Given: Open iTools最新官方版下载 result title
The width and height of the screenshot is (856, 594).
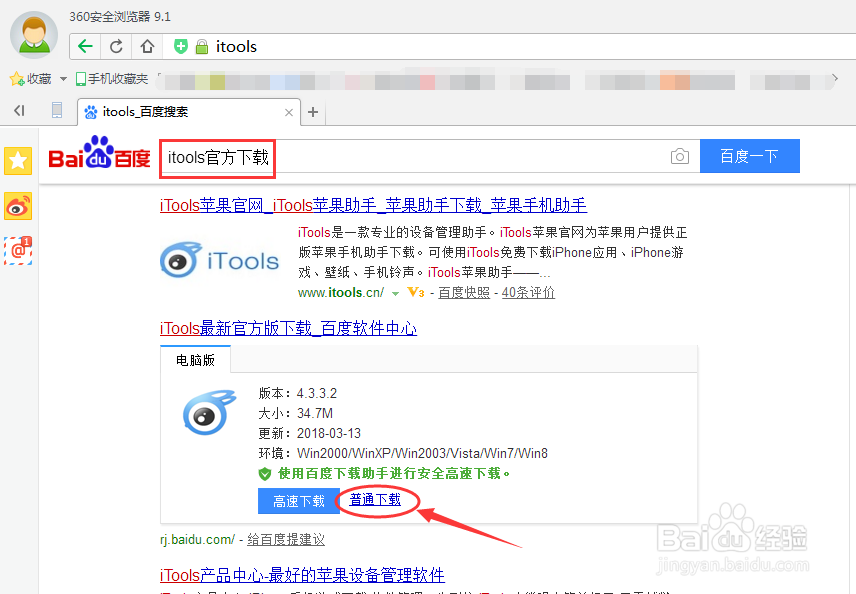Looking at the screenshot, I should tap(288, 328).
